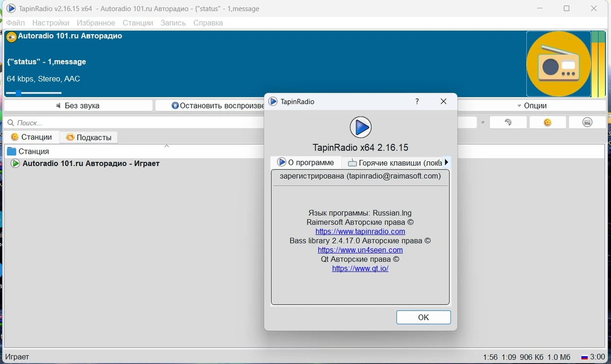Click the yellow favorites star button
This screenshot has width=611, height=364.
pos(548,123)
